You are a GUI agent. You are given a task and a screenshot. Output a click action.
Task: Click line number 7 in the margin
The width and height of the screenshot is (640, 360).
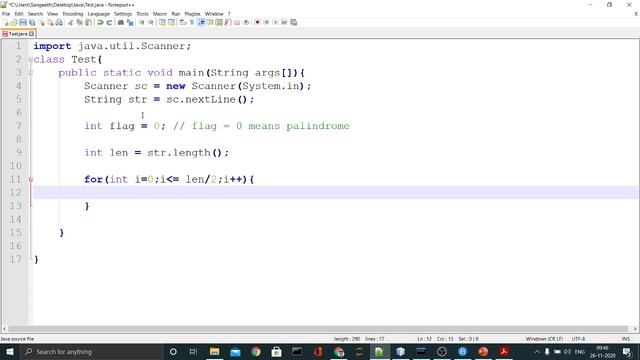coord(19,126)
